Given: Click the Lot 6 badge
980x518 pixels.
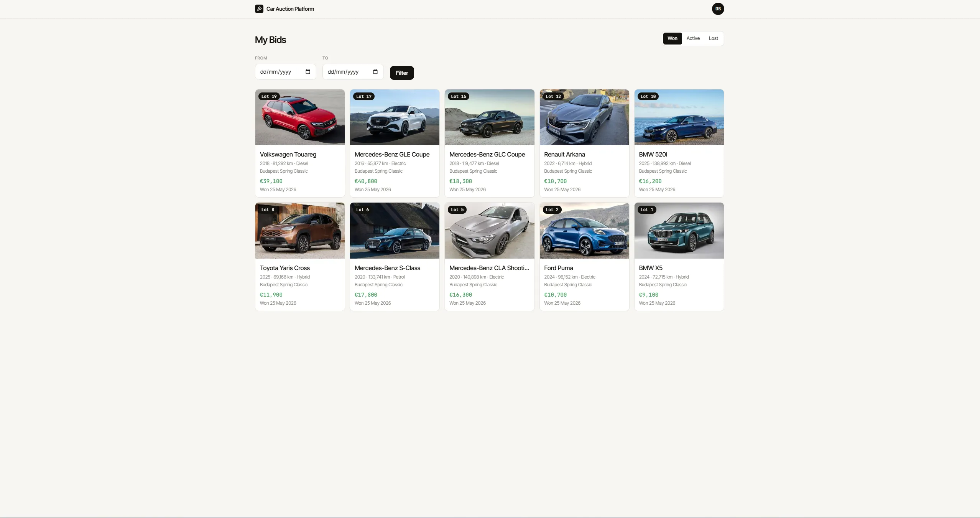Looking at the screenshot, I should 362,210.
